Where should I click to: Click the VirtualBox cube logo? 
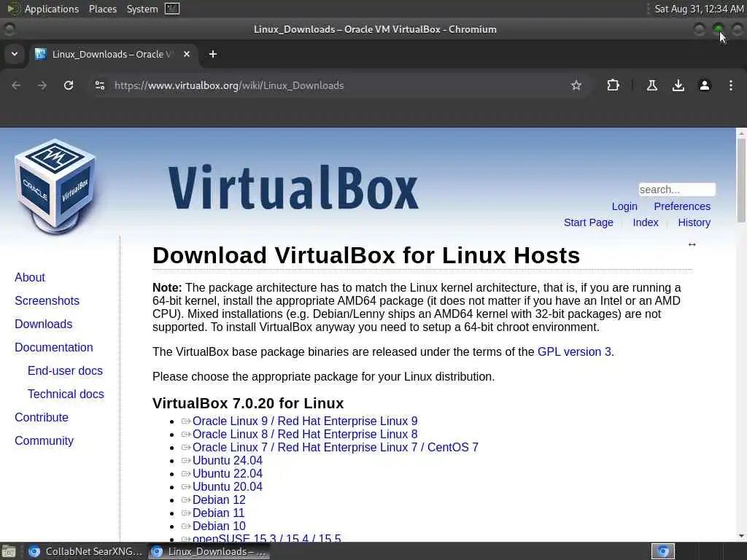(x=55, y=186)
